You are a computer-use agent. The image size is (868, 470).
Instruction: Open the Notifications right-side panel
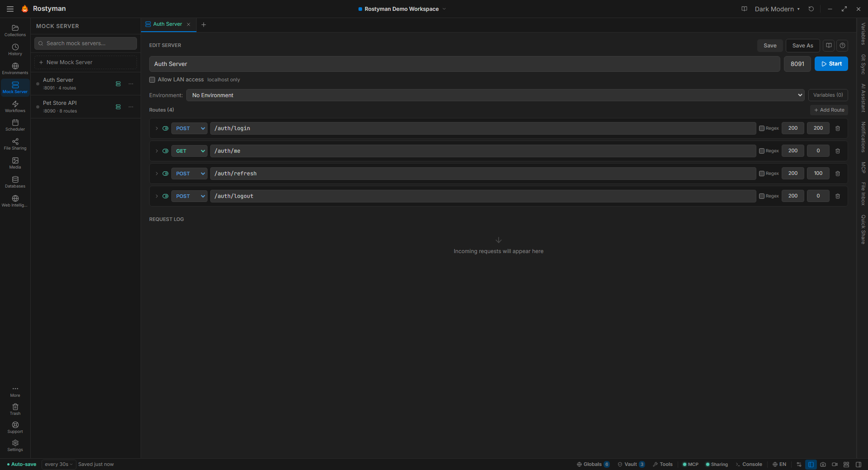[863, 137]
